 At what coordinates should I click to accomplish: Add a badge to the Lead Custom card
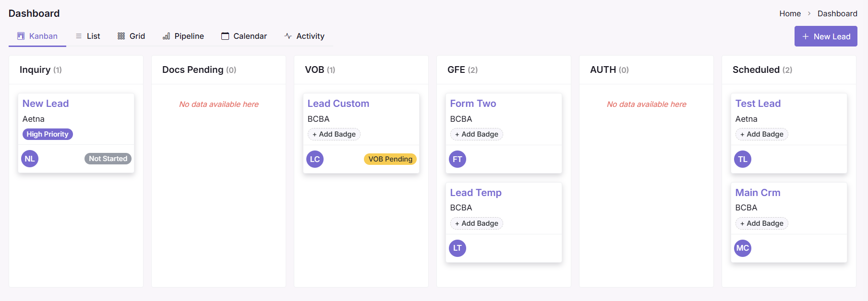coord(334,134)
